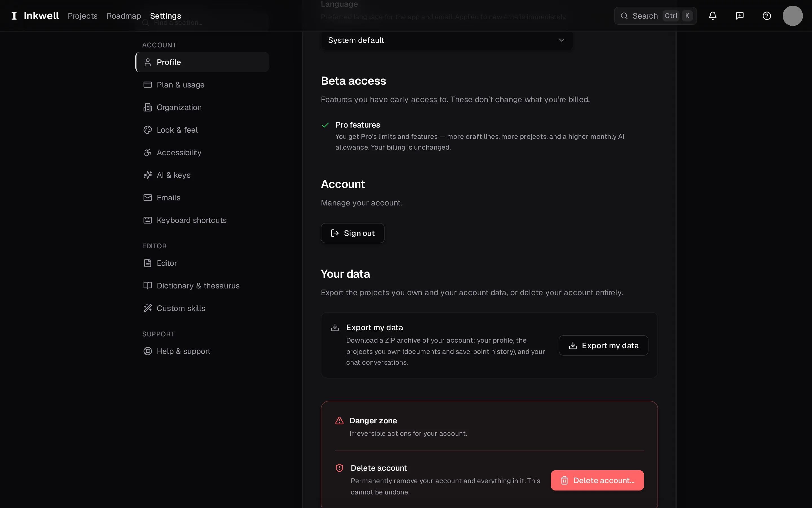812x508 pixels.
Task: Click the Emails envelope icon
Action: pyautogui.click(x=148, y=198)
